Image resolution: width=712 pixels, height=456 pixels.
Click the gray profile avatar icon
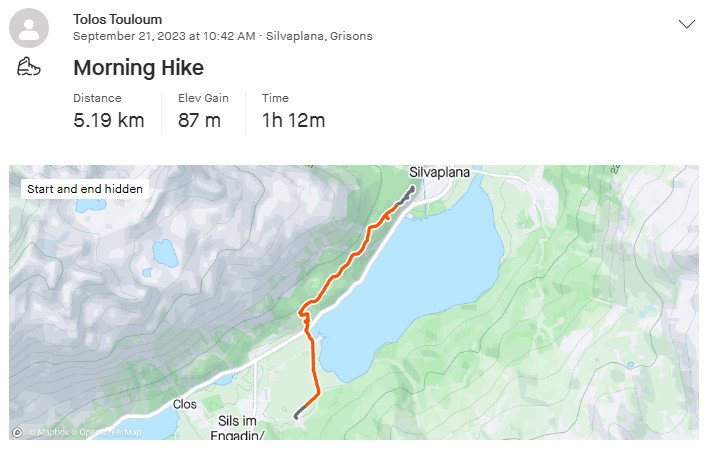pos(29,28)
